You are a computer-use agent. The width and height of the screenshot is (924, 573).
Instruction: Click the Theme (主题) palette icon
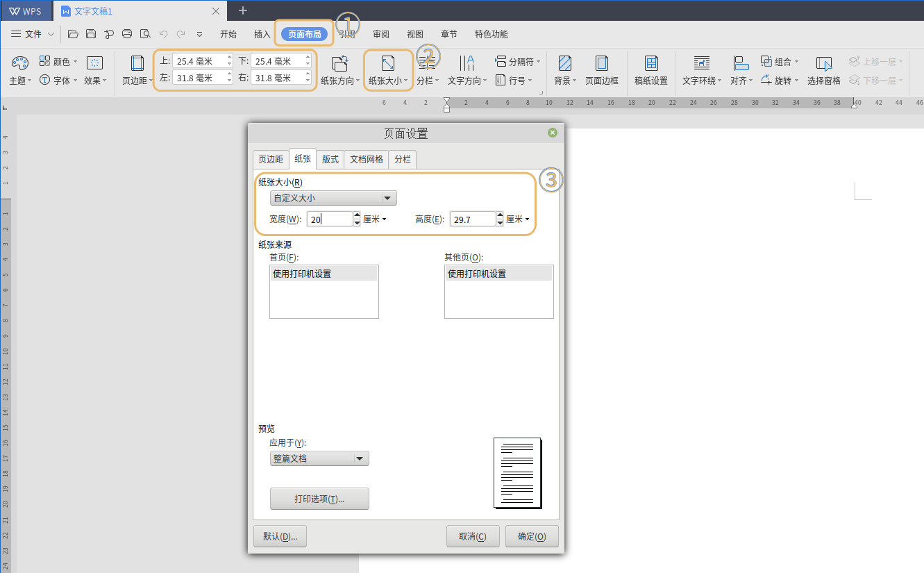pos(19,63)
